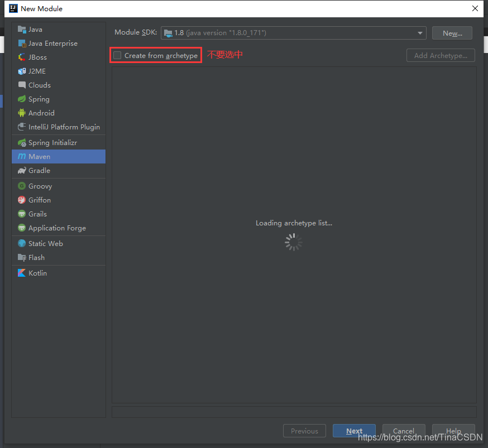The height and width of the screenshot is (448, 488).
Task: Click the loading spinner in archetype list
Action: tap(294, 242)
